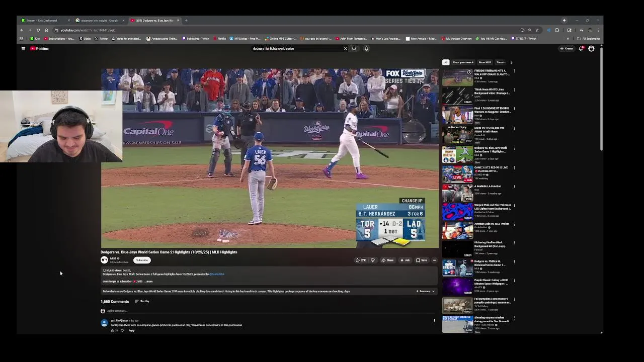Focus the youtube.com address bar

(x=287, y=30)
